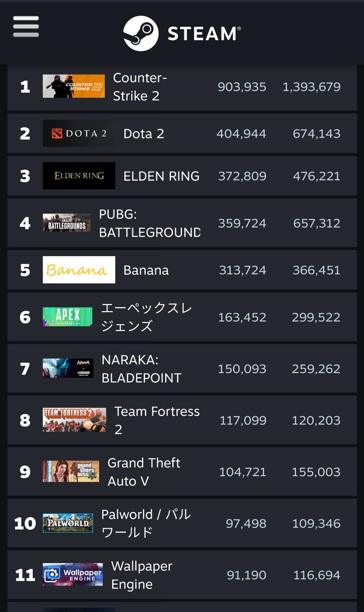Click the Palworld game image
The image size is (364, 612).
click(68, 523)
